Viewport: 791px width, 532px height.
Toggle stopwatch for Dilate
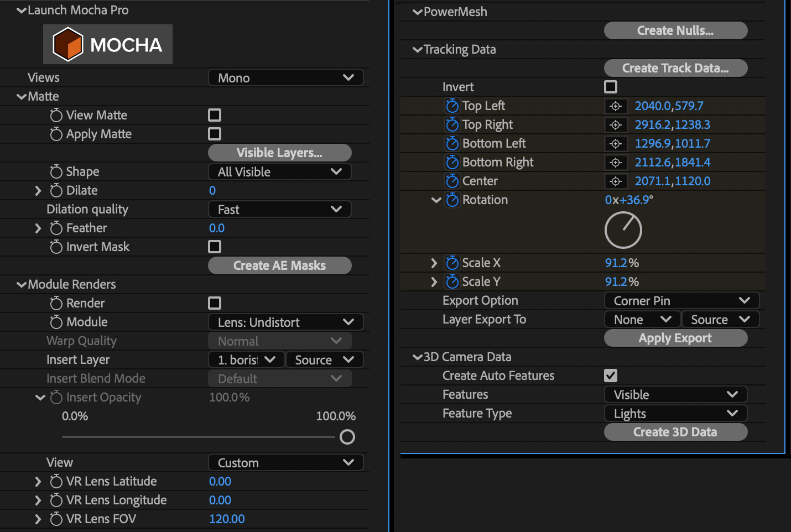coord(56,190)
